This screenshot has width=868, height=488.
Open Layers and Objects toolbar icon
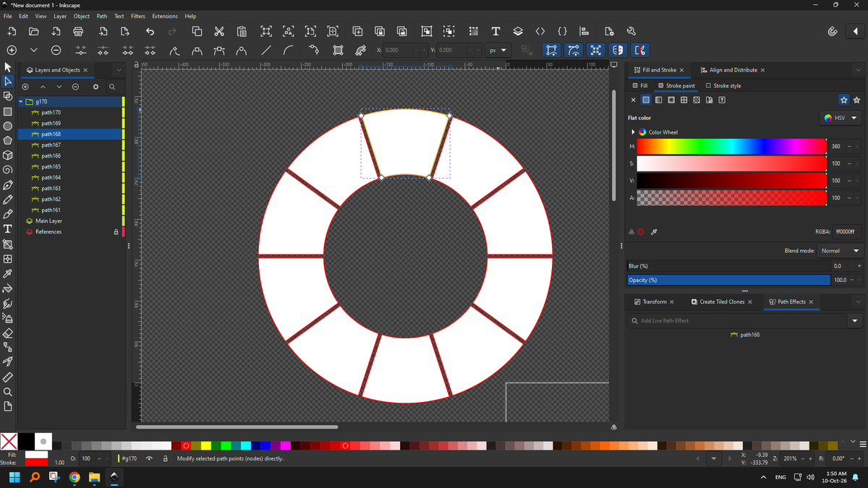(x=518, y=31)
